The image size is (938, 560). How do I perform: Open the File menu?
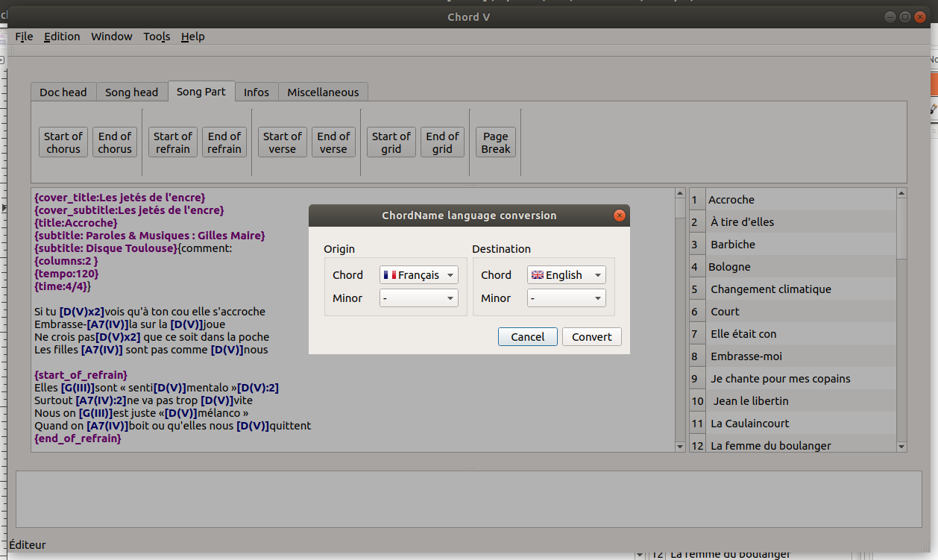(24, 37)
